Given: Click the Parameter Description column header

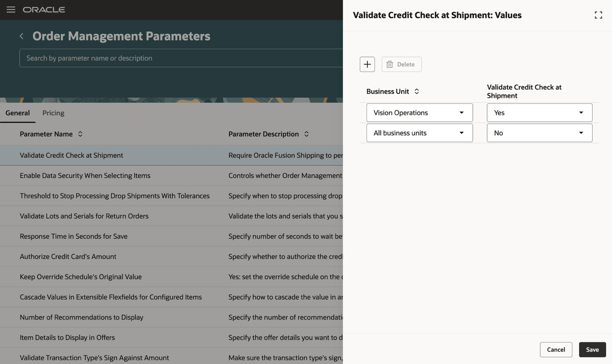Looking at the screenshot, I should pyautogui.click(x=264, y=134).
